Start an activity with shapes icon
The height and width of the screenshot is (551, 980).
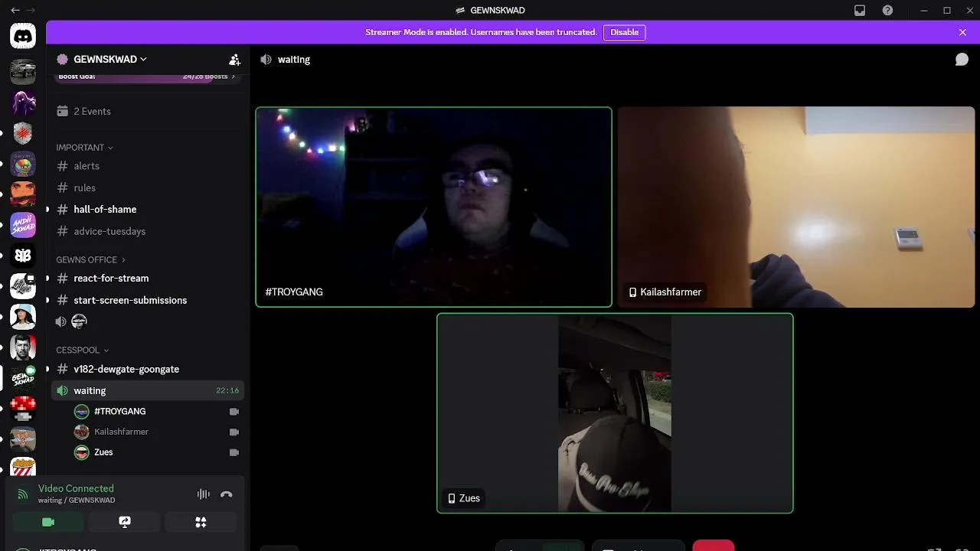click(201, 522)
